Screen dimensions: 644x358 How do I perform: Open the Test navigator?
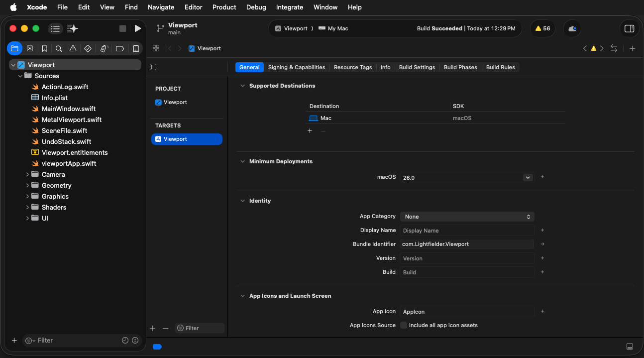pyautogui.click(x=88, y=48)
